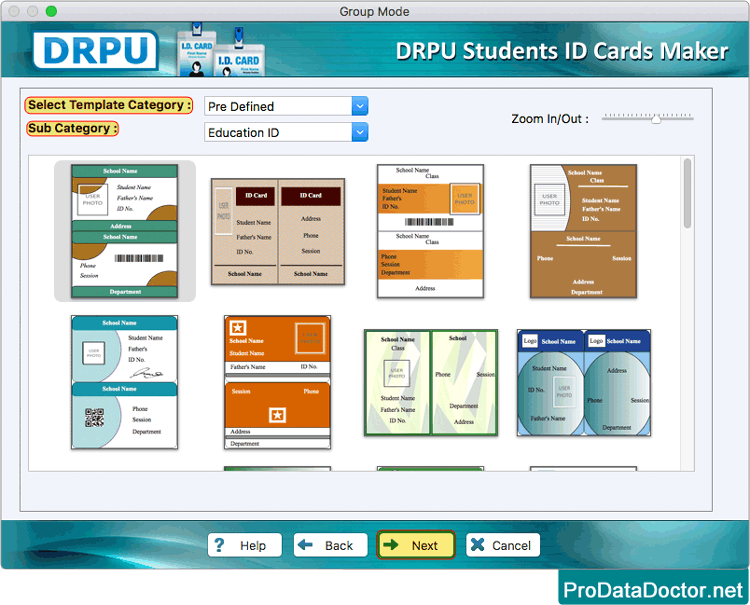
Task: Pick the light green bordered template
Action: tap(431, 383)
